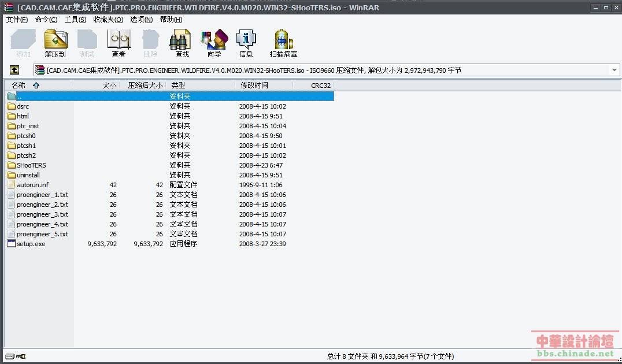Select the proengineer_2.txt file
This screenshot has width=622, height=364.
pyautogui.click(x=42, y=205)
